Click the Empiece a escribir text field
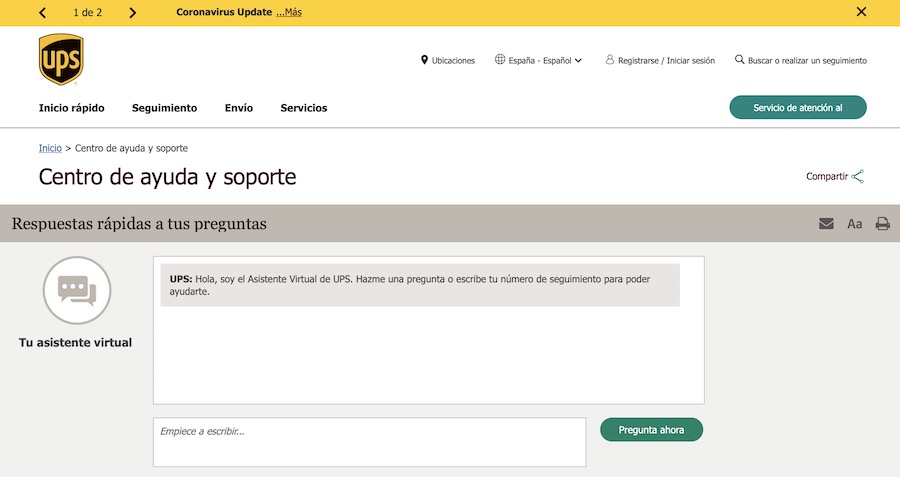This screenshot has height=477, width=900. coord(369,441)
